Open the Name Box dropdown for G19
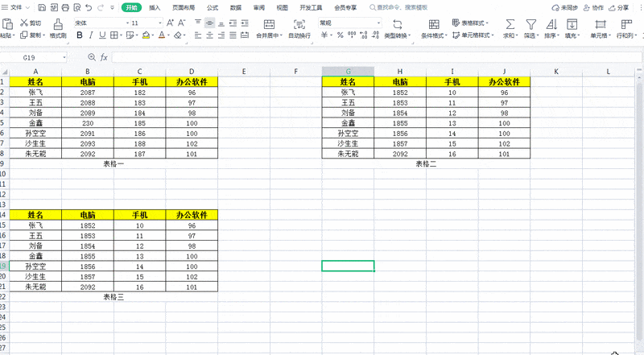This screenshot has height=355, width=644. coord(64,57)
